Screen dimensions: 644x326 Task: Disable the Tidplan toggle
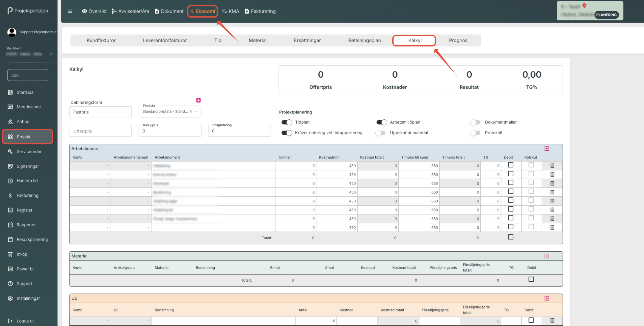[x=287, y=122]
